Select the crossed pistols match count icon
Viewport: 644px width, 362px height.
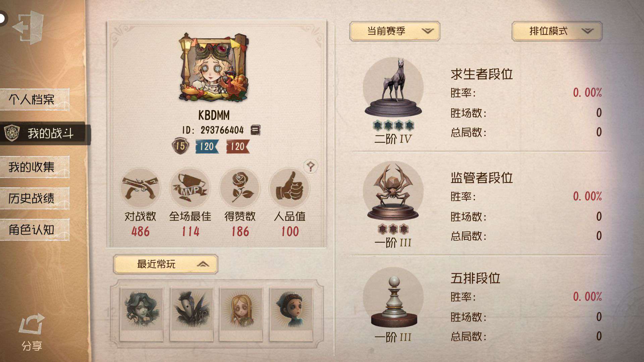140,188
